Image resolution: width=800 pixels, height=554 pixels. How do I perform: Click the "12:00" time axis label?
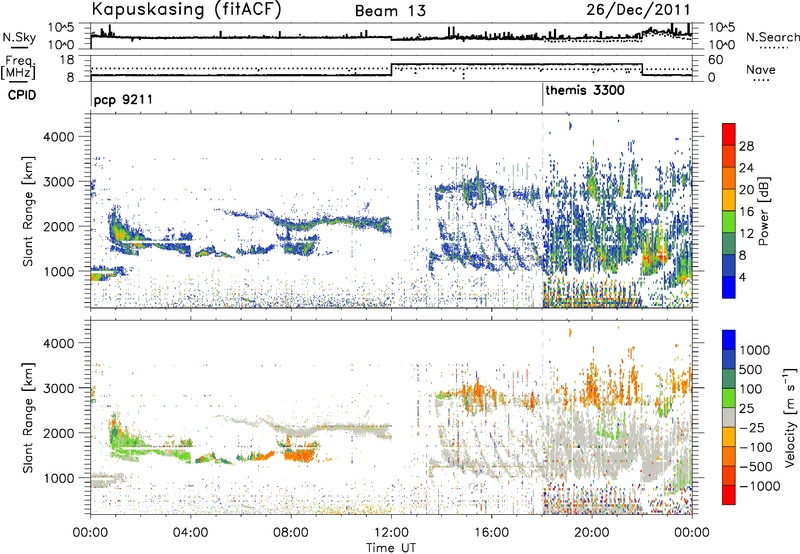tap(391, 533)
